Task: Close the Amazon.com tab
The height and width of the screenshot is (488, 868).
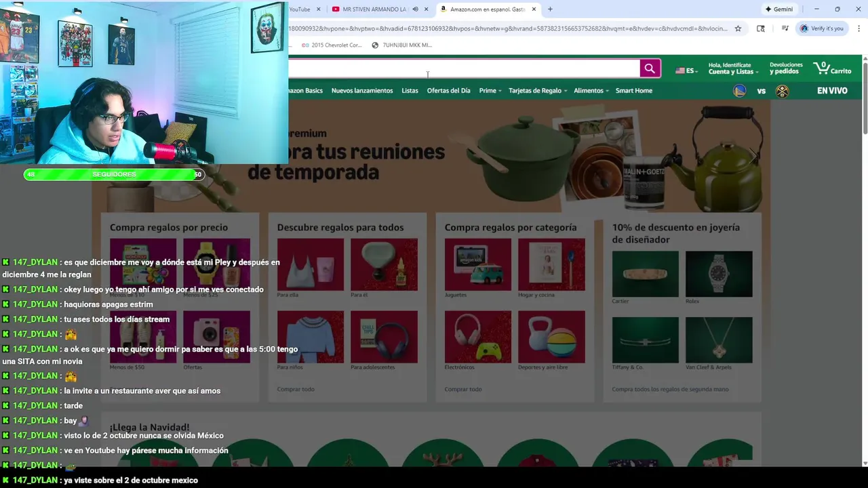Action: pos(534,9)
